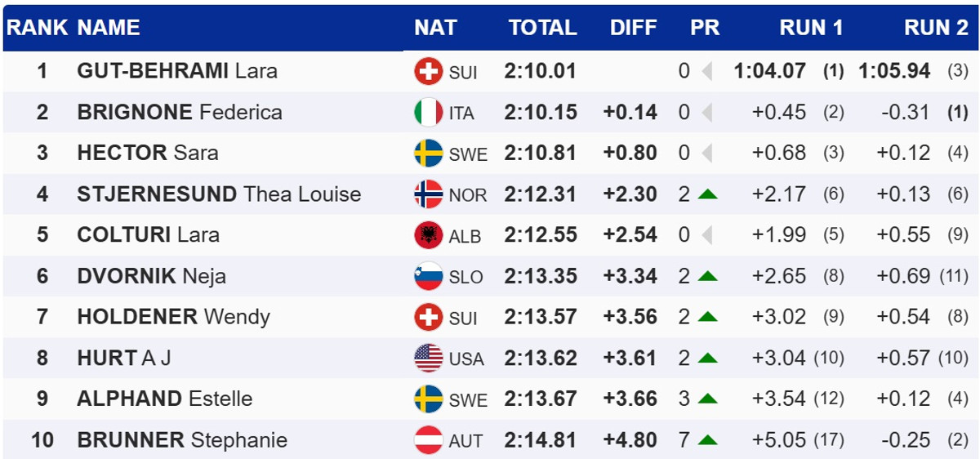Click the NAT column header
This screenshot has width=980, height=459.
pos(435,28)
